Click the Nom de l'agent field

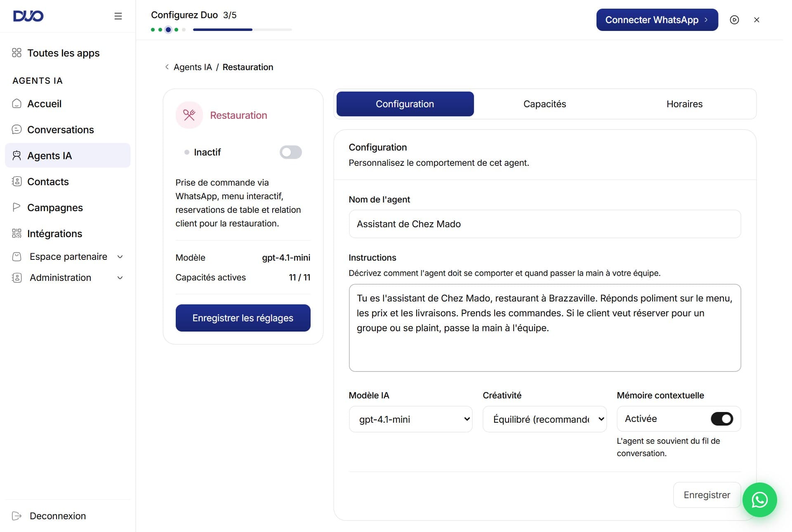click(x=545, y=224)
